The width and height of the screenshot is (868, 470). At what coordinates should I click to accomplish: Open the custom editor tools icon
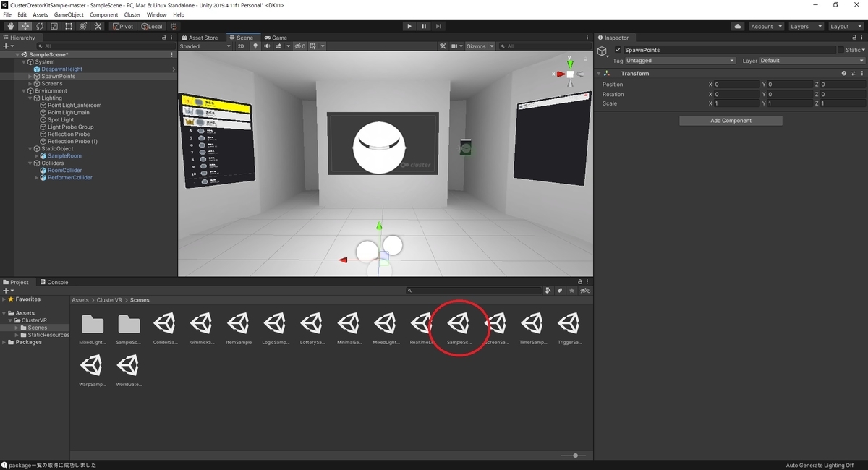[98, 26]
